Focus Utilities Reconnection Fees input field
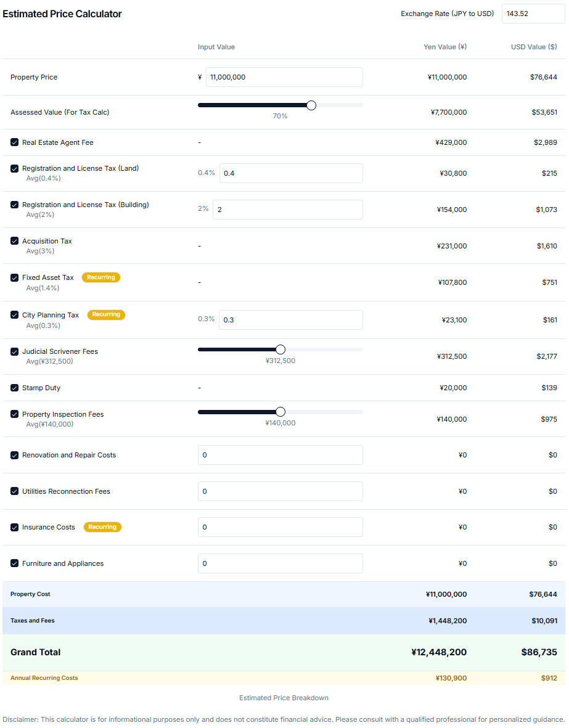 point(280,491)
